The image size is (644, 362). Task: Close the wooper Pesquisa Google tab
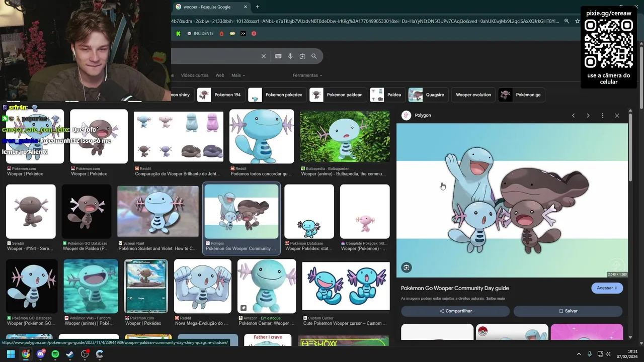pyautogui.click(x=246, y=7)
